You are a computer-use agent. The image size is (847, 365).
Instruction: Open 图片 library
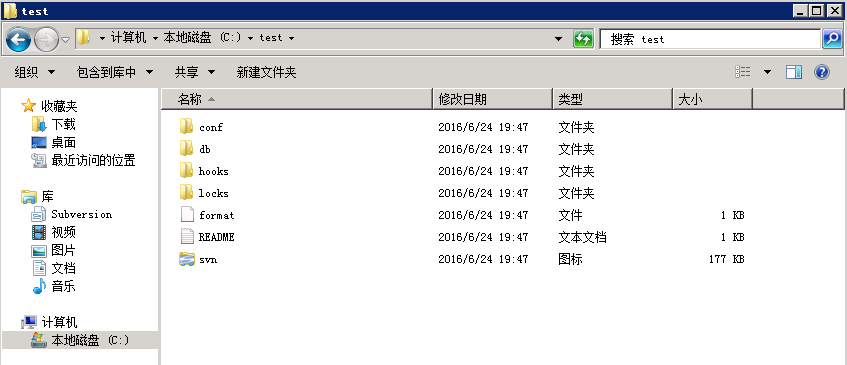[63, 251]
